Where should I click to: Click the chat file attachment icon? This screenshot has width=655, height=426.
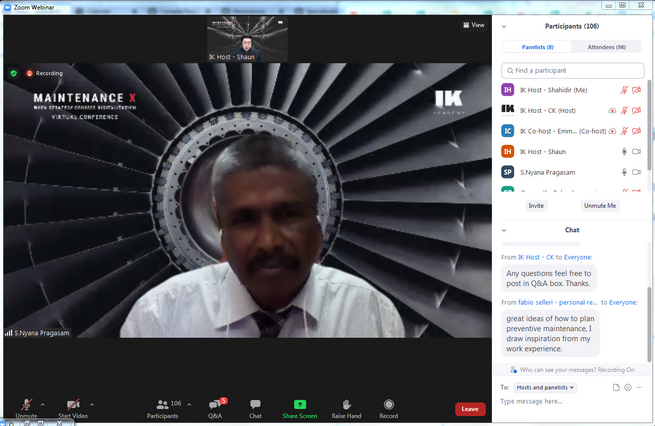(x=616, y=388)
